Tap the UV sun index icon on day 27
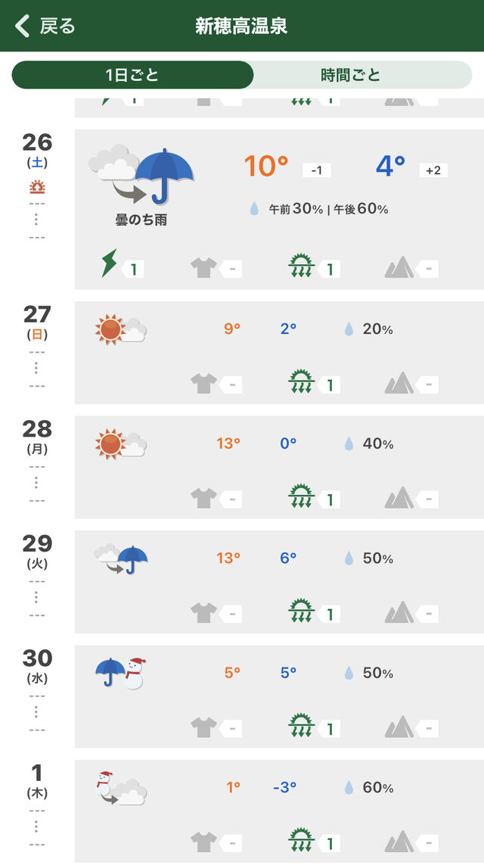 (302, 381)
